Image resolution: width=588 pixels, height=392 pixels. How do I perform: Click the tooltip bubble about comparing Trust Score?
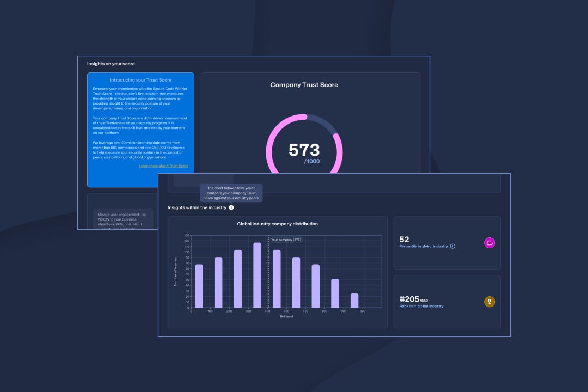(x=230, y=192)
